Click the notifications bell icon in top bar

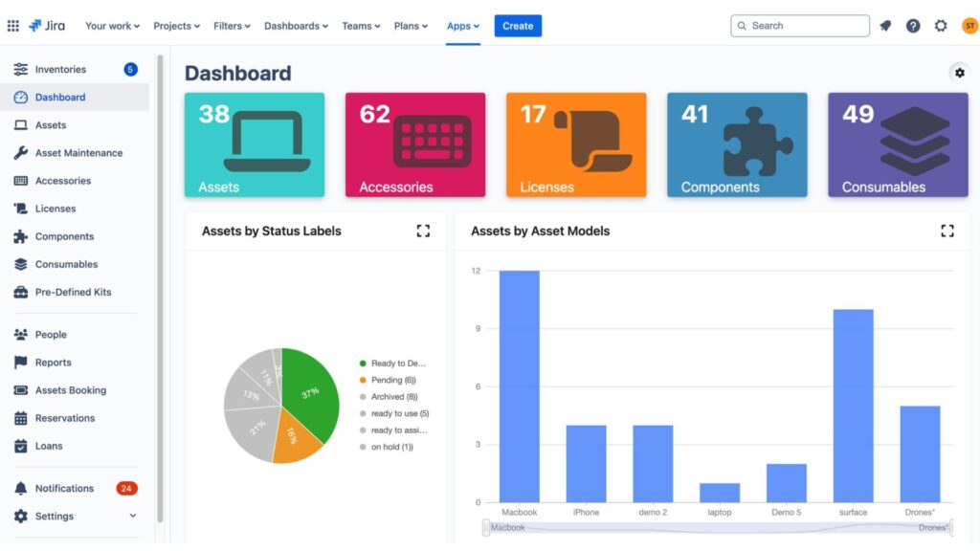885,26
